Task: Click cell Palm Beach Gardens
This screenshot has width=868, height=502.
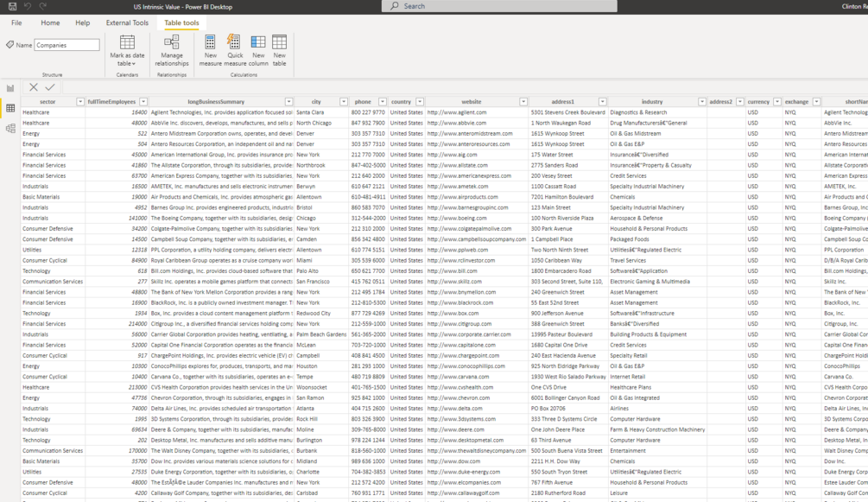Action: coord(321,334)
